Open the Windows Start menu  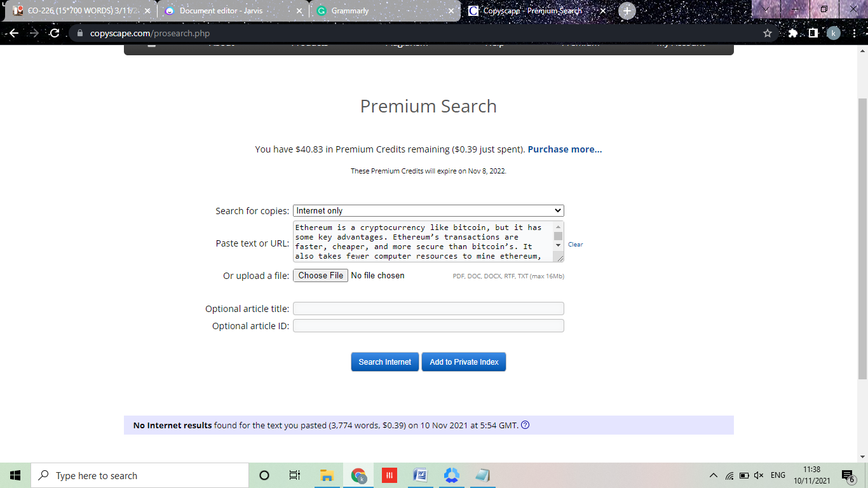15,475
